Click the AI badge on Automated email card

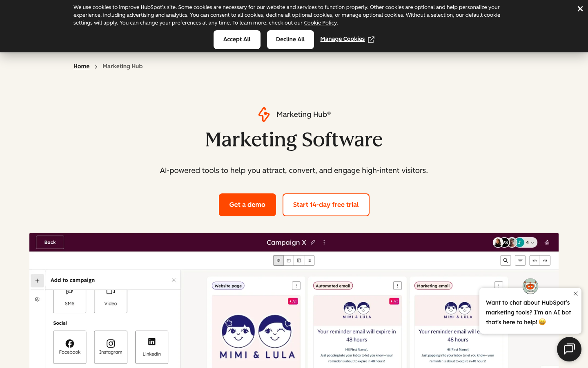point(394,301)
